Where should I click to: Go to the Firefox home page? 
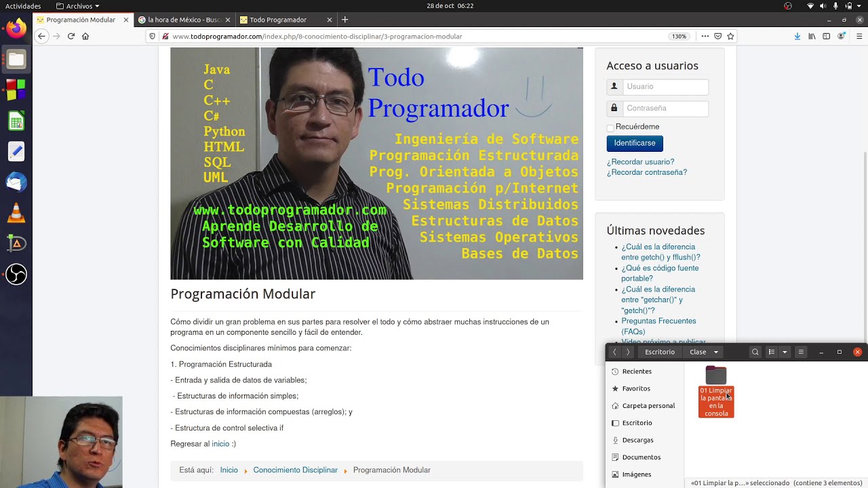pos(85,37)
